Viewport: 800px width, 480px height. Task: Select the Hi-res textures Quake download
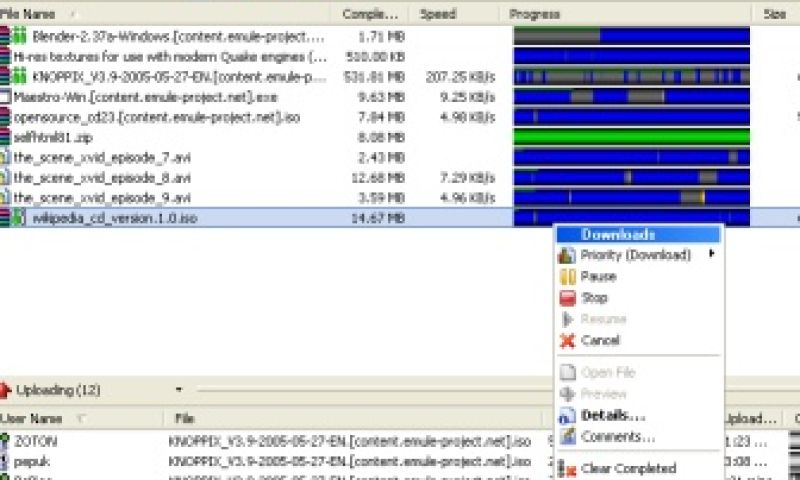pyautogui.click(x=169, y=57)
